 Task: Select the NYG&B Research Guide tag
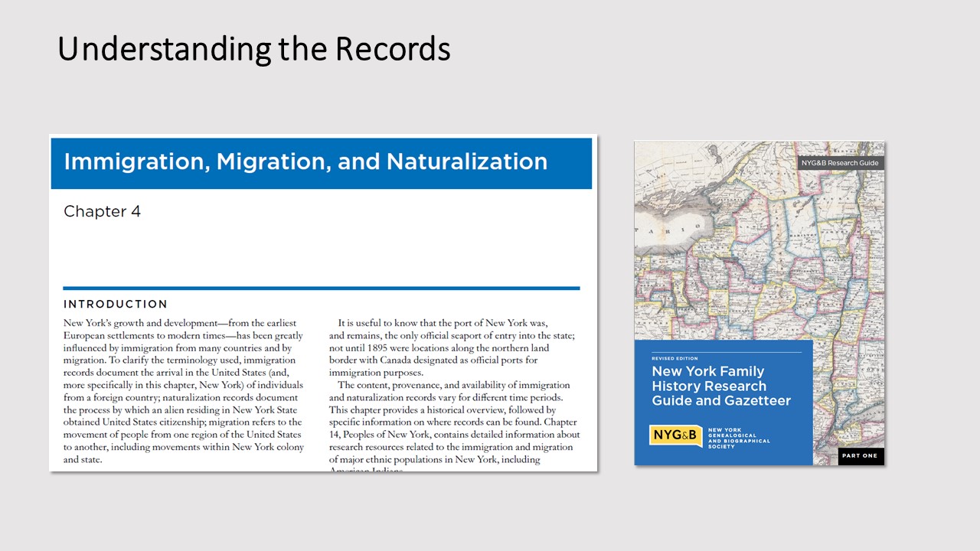pos(840,163)
